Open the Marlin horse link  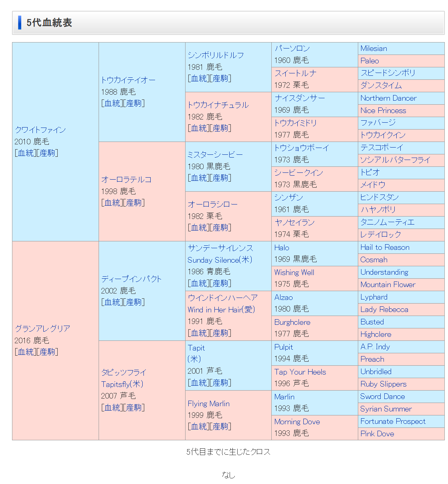coord(284,397)
